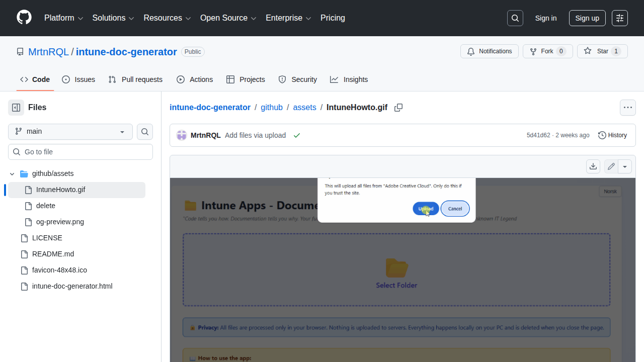Click the pencil edit file icon
The height and width of the screenshot is (362, 644).
tap(611, 166)
